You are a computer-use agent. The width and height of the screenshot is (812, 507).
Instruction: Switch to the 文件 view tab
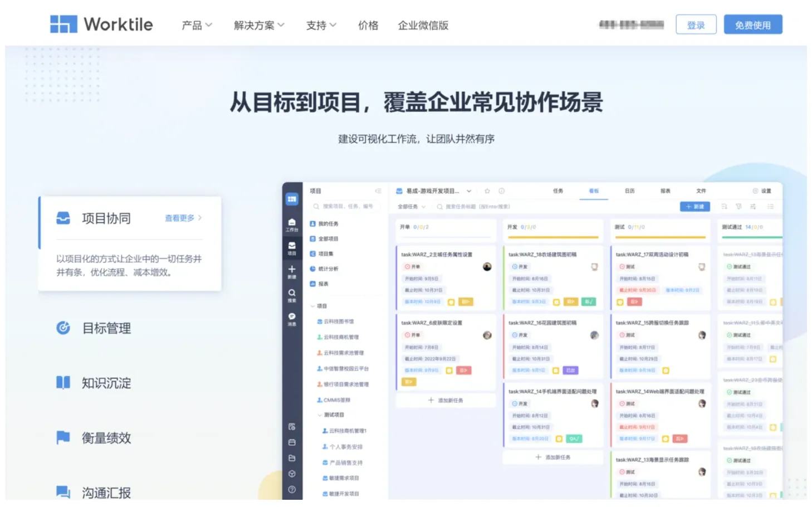click(x=701, y=191)
